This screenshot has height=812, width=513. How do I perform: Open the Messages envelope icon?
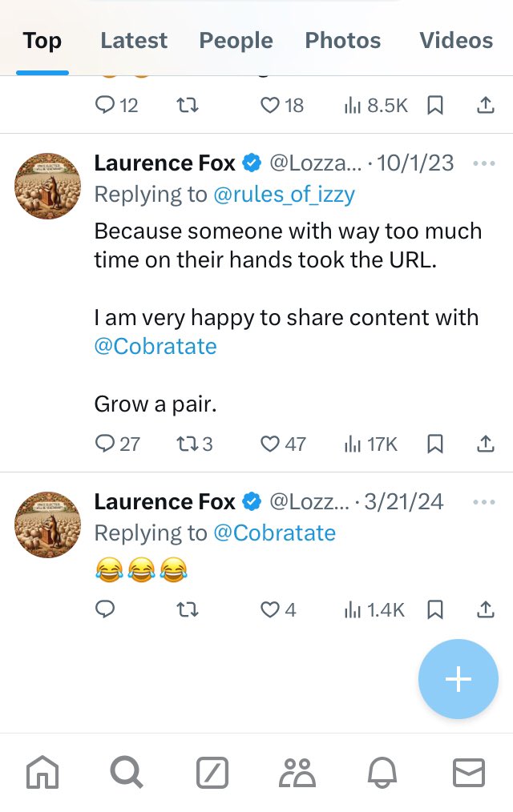coord(469,773)
